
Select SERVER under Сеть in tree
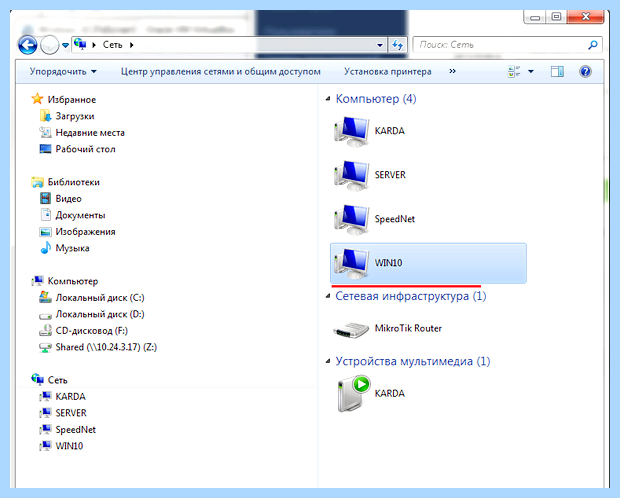coord(71,413)
